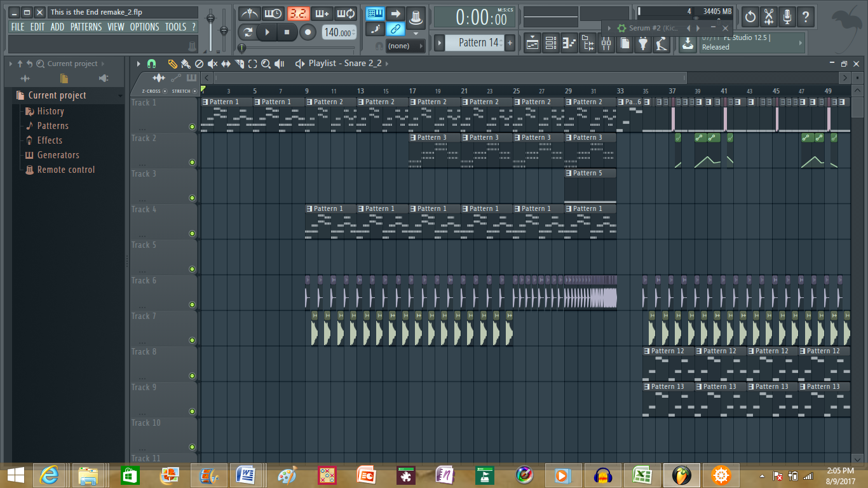This screenshot has height=488, width=868.
Task: Open the PATTERNS menu
Action: pyautogui.click(x=86, y=27)
